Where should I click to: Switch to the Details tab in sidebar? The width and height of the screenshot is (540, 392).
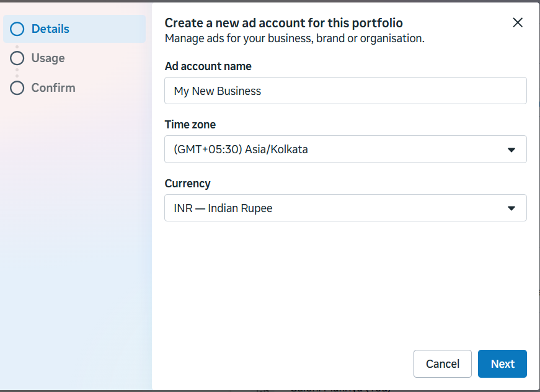tap(50, 29)
